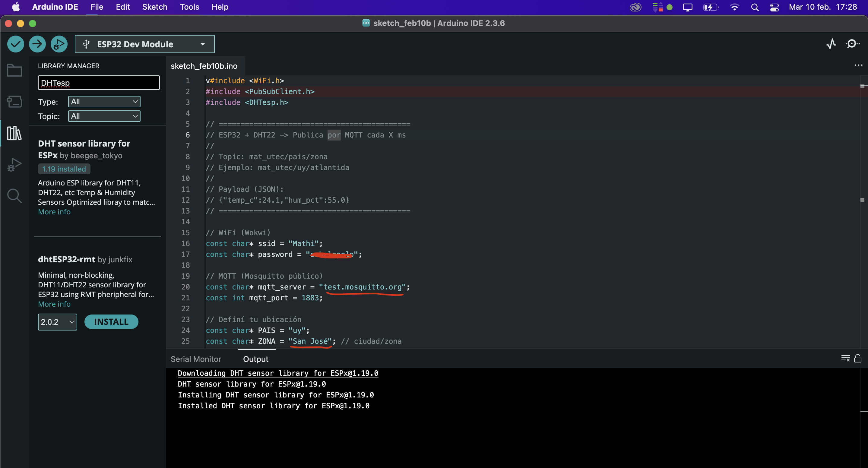The image size is (868, 468).
Task: Open the Boards Manager sidebar icon
Action: tap(14, 101)
